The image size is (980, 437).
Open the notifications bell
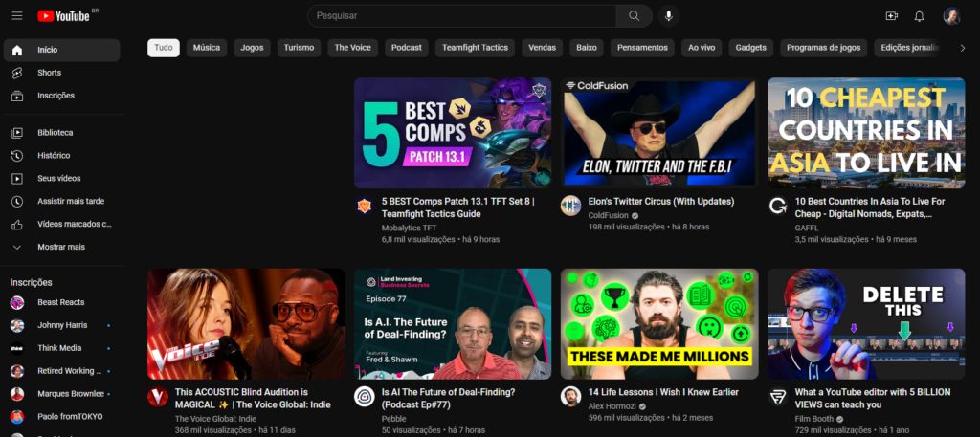coord(920,16)
